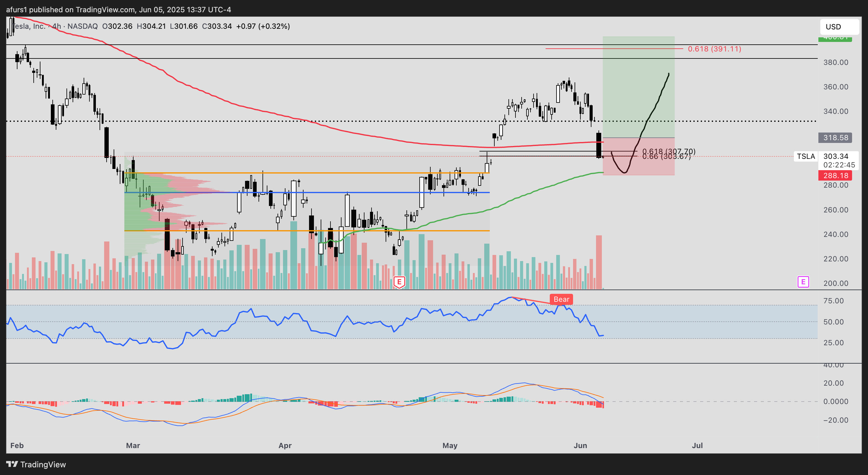This screenshot has height=475, width=868.
Task: Click the published on TradingView.com header text
Action: (119, 9)
